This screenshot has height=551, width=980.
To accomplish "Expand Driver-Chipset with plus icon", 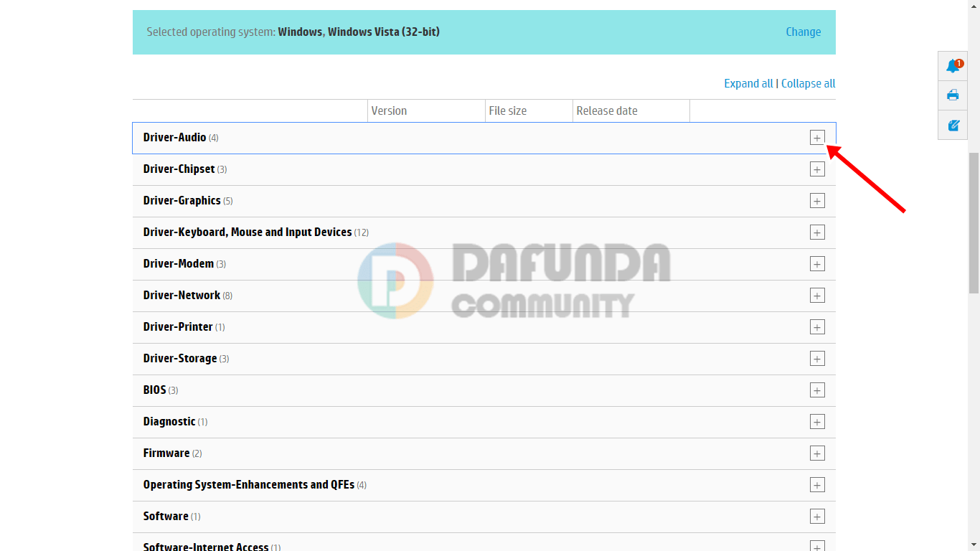I will point(816,169).
